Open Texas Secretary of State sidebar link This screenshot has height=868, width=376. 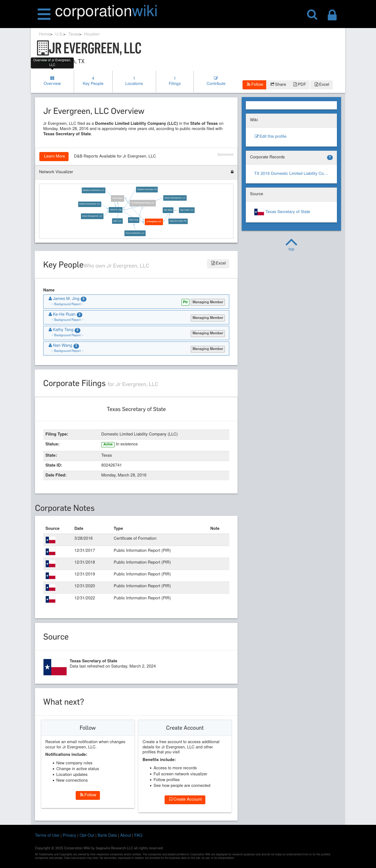[288, 212]
